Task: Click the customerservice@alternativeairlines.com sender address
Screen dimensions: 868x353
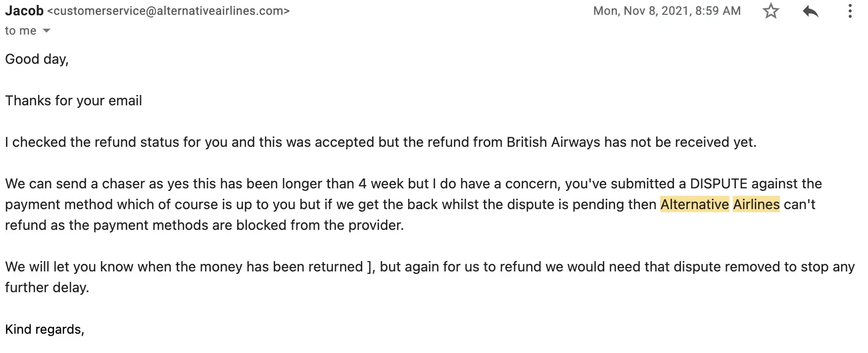Action: tap(168, 11)
